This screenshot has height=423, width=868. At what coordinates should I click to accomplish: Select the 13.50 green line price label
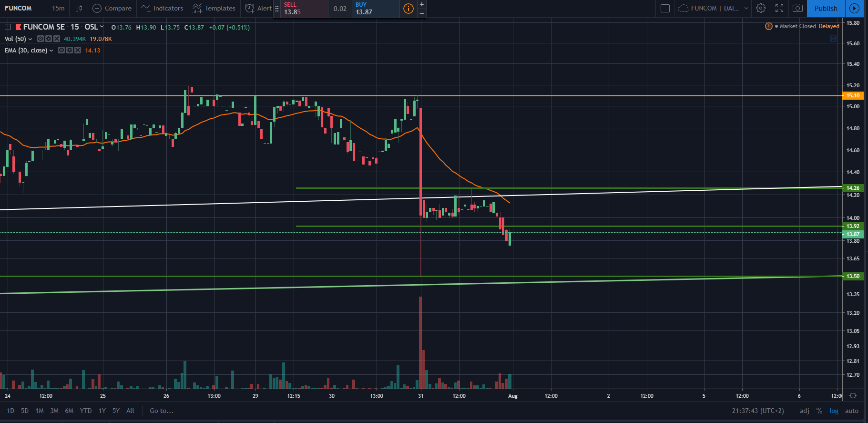[853, 276]
